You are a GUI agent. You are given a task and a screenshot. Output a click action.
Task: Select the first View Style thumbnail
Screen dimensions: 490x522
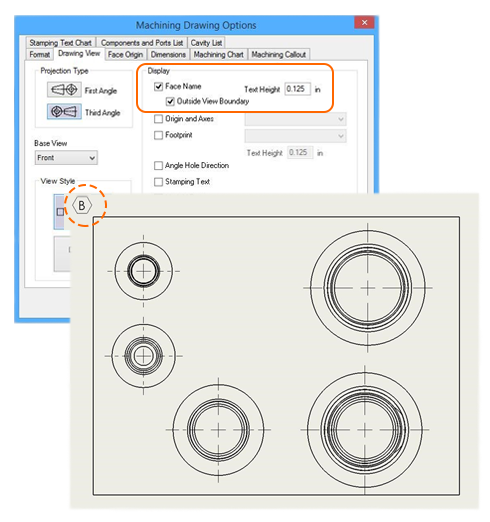(59, 212)
